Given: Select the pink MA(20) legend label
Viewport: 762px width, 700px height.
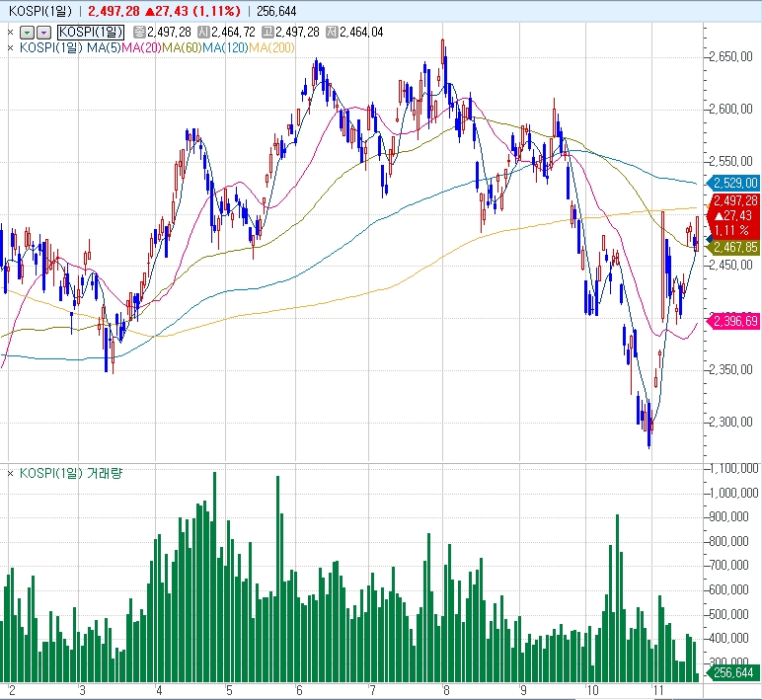Looking at the screenshot, I should point(139,46).
